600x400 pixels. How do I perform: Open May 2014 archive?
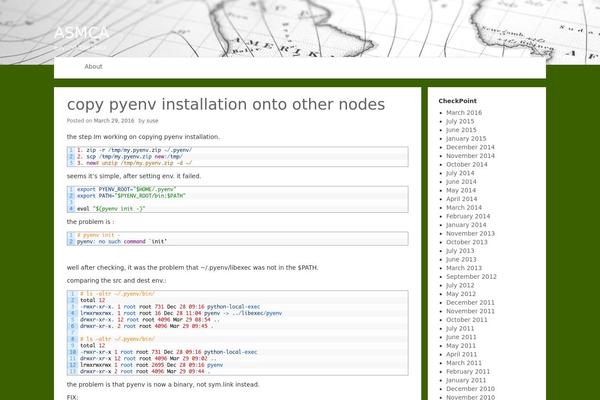click(x=461, y=190)
